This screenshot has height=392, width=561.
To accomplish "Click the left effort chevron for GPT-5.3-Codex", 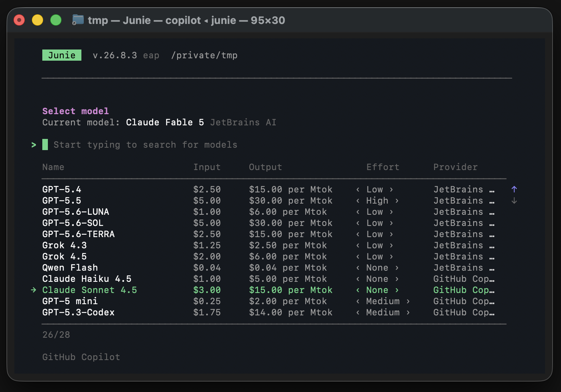I will tap(358, 313).
